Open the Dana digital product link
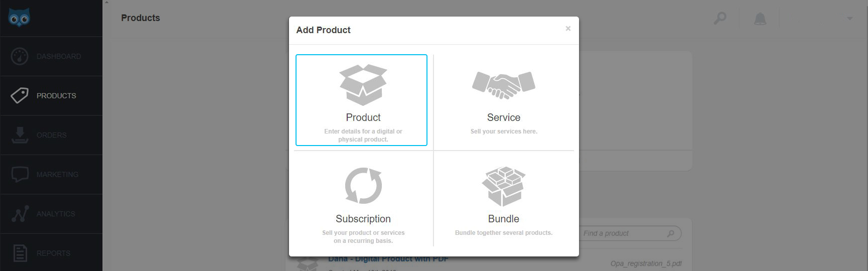 coord(388,259)
